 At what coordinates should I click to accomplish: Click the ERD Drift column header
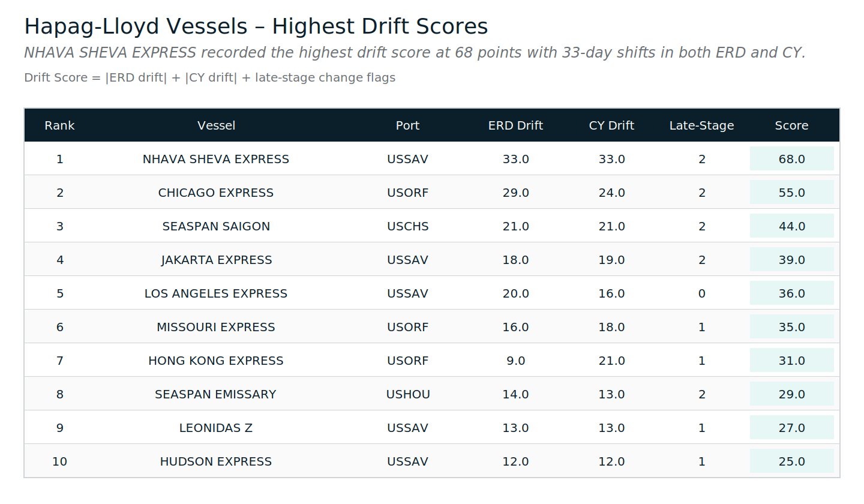click(515, 125)
